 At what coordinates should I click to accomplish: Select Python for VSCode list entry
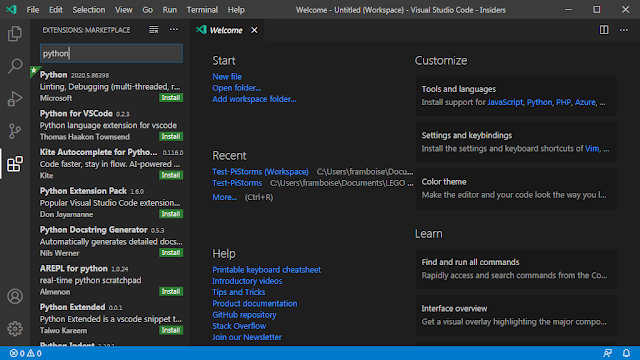point(110,125)
